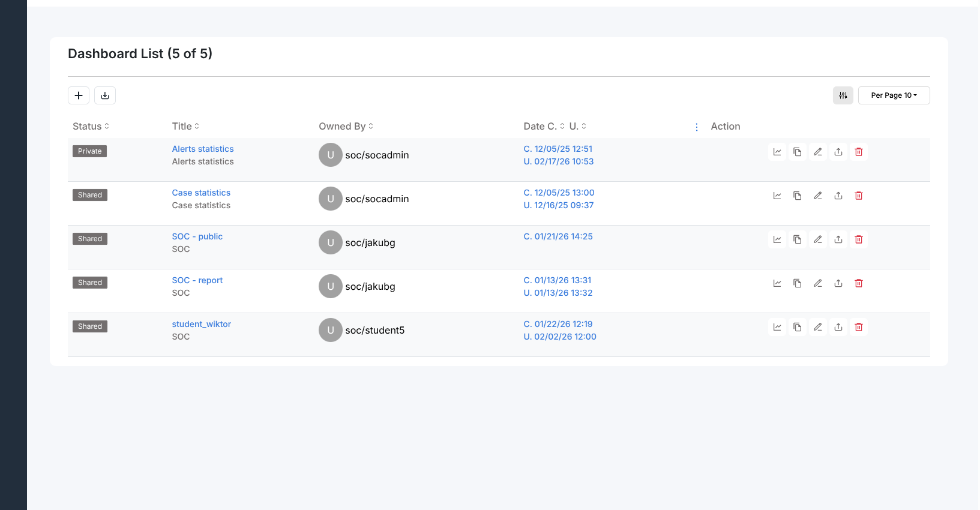This screenshot has height=510, width=980.
Task: Copy the student_wiktor dashboard
Action: pos(798,327)
